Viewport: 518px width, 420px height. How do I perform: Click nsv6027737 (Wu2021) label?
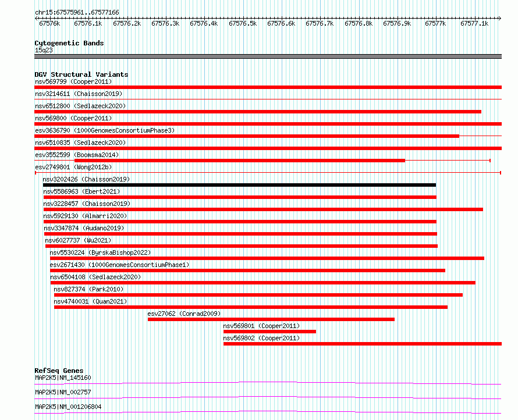[x=79, y=240]
